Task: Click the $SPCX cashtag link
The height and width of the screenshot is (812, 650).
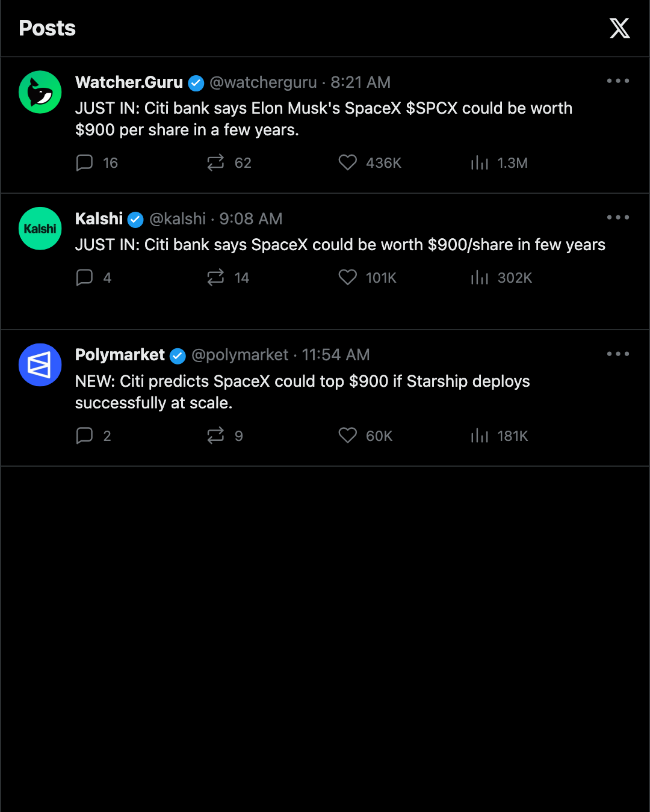Action: pyautogui.click(x=432, y=108)
